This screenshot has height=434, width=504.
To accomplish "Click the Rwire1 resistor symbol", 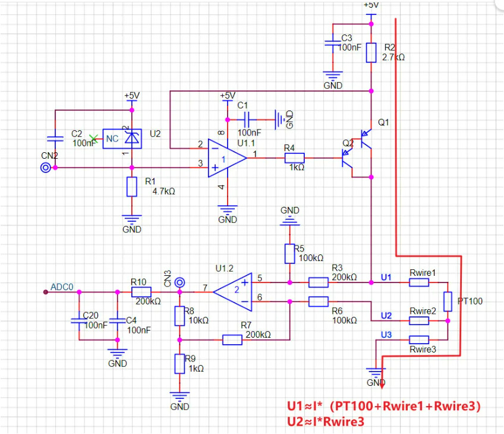I will point(420,282).
